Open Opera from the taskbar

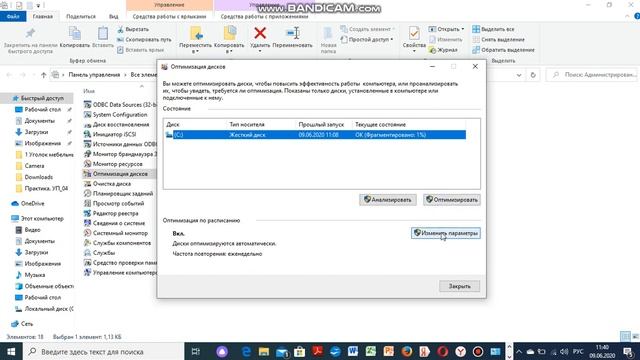click(x=442, y=351)
